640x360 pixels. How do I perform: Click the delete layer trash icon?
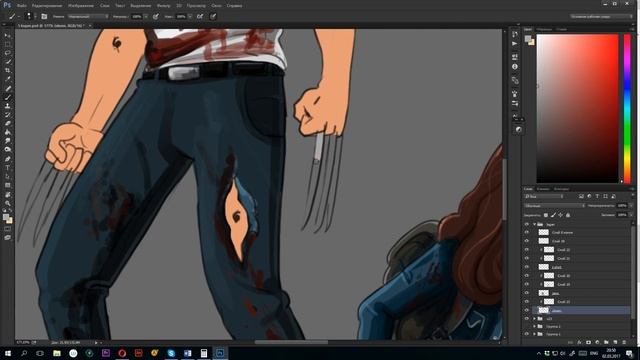click(x=624, y=342)
